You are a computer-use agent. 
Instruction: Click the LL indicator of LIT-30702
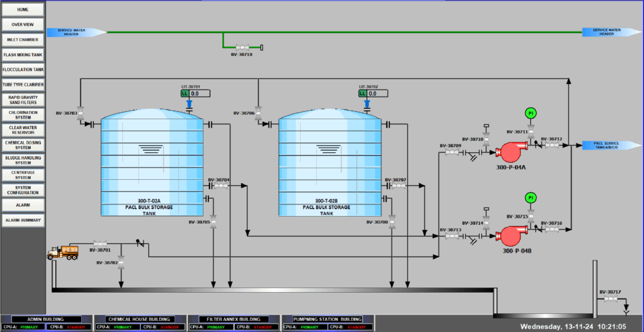[363, 93]
